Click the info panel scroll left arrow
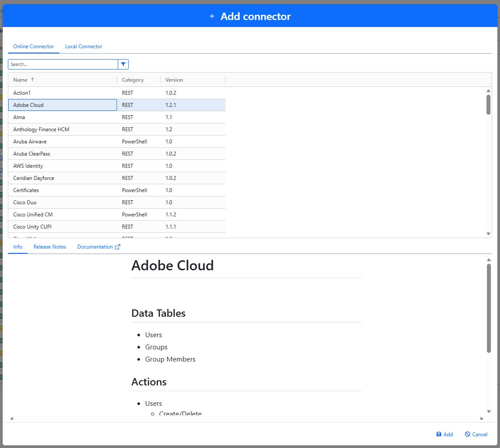The image size is (500, 448). pyautogui.click(x=12, y=418)
